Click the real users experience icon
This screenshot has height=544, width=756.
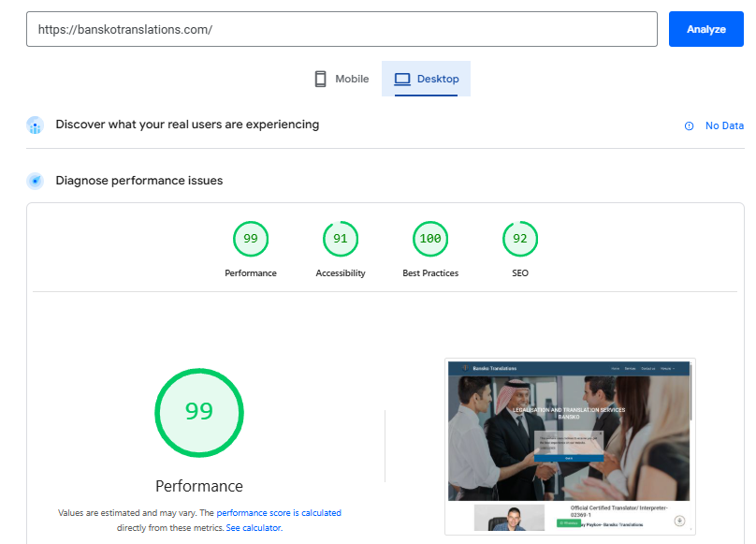click(36, 125)
